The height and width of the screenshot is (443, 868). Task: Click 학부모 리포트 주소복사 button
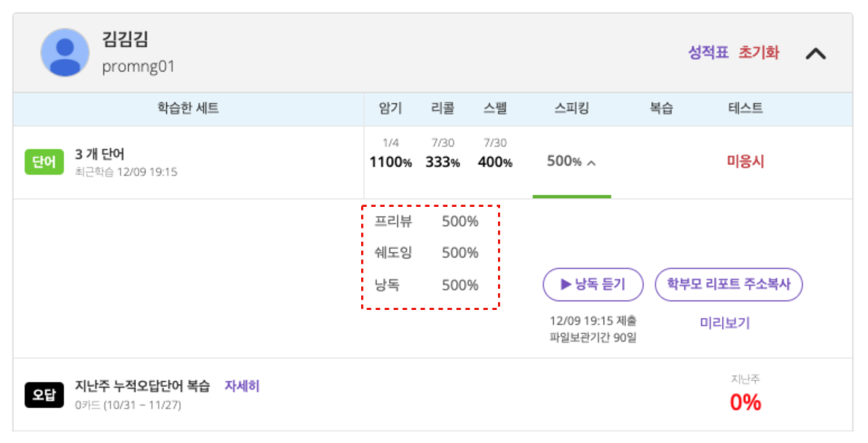728,285
